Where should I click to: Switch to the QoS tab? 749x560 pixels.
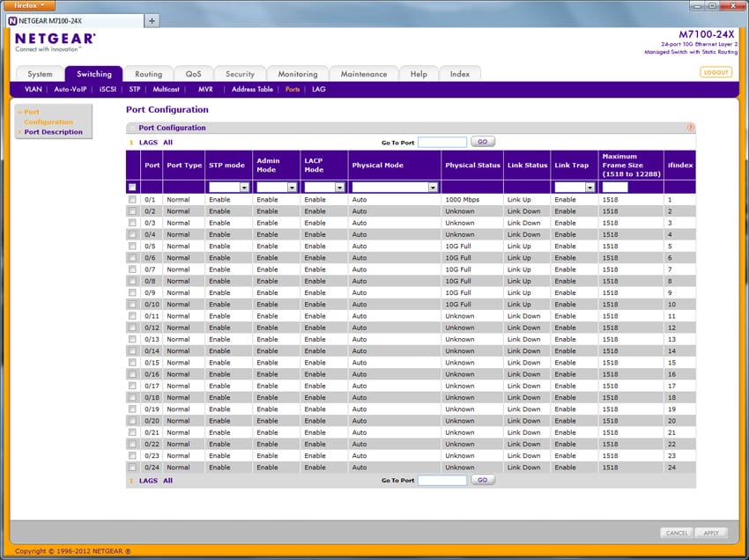coord(194,74)
